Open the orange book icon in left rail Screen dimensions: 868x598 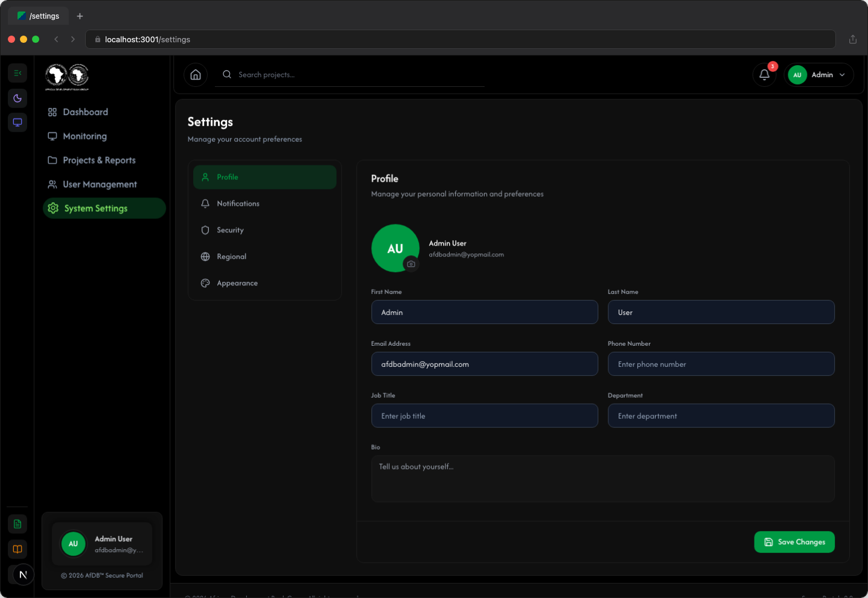point(18,549)
